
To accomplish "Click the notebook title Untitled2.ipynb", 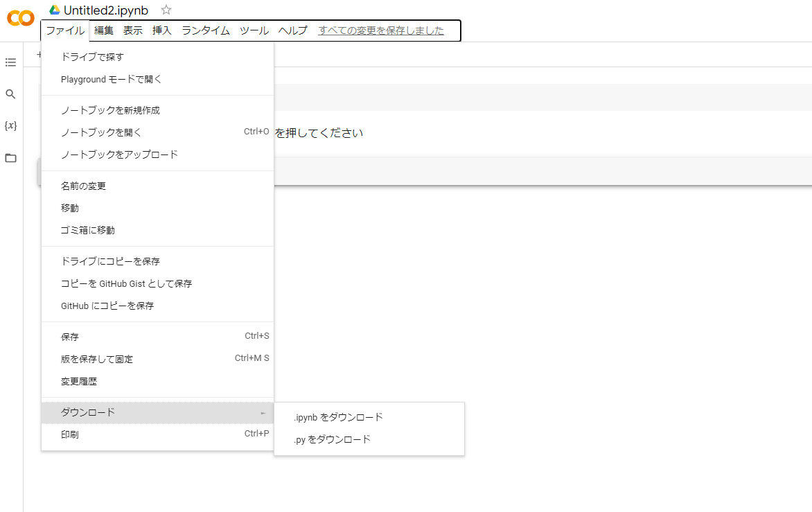I will point(106,10).
